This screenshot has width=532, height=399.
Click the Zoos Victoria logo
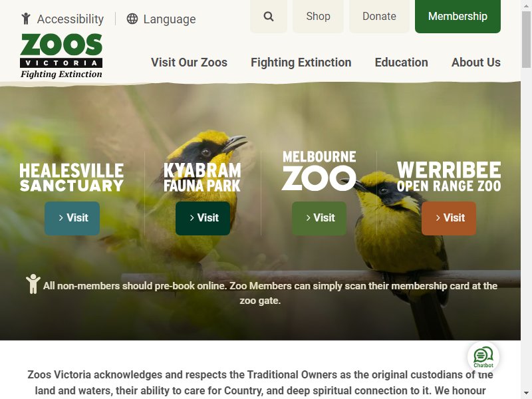(x=61, y=57)
